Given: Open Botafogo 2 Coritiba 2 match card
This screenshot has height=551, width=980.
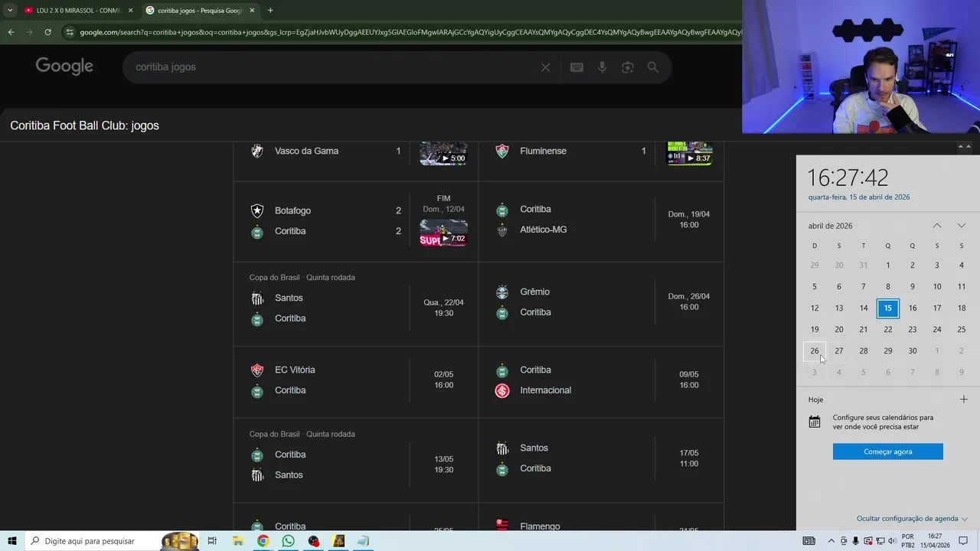Looking at the screenshot, I should 356,221.
